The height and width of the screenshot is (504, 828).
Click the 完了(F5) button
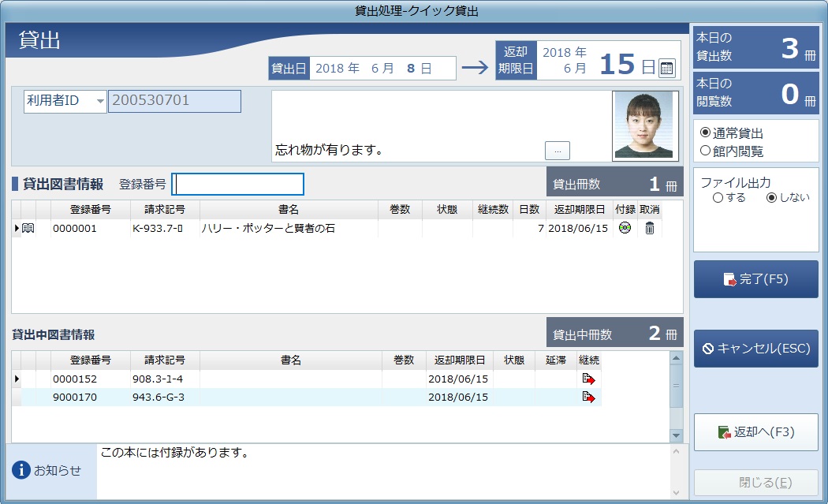click(755, 279)
